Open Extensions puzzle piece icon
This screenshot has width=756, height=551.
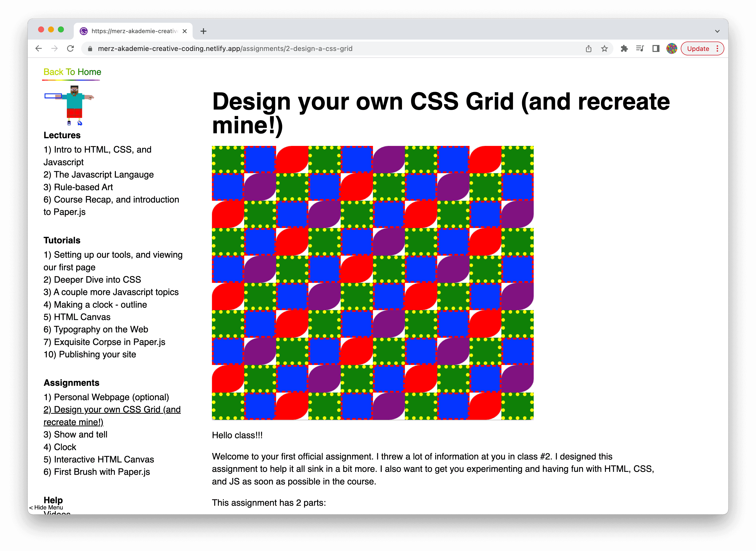(624, 49)
